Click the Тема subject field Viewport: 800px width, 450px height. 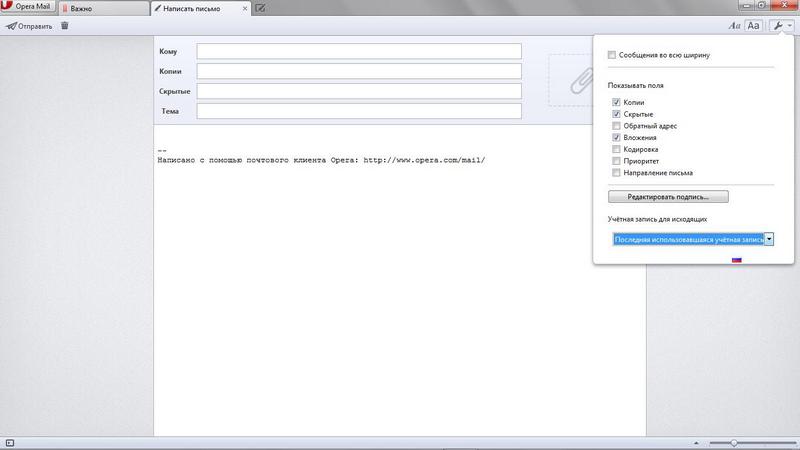tap(359, 111)
